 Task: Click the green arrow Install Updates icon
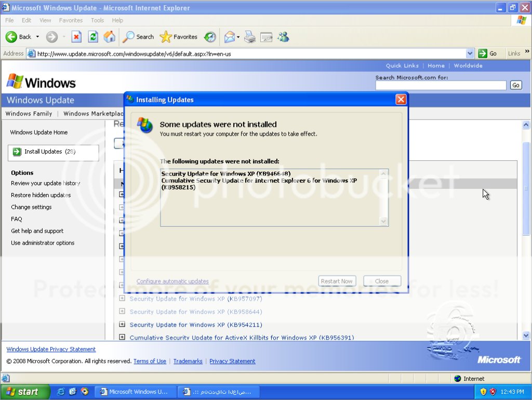tap(17, 152)
